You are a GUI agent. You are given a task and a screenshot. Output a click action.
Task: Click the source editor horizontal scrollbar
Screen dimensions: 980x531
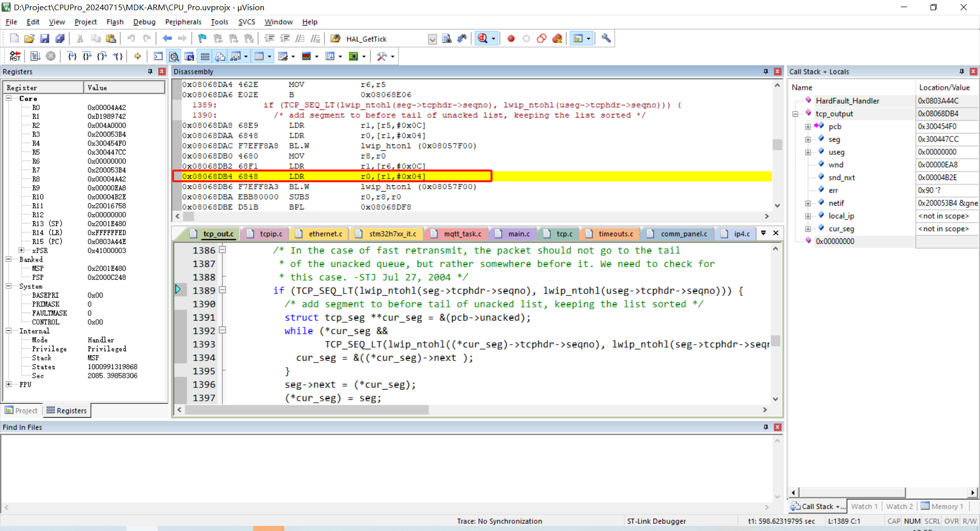pyautogui.click(x=307, y=409)
